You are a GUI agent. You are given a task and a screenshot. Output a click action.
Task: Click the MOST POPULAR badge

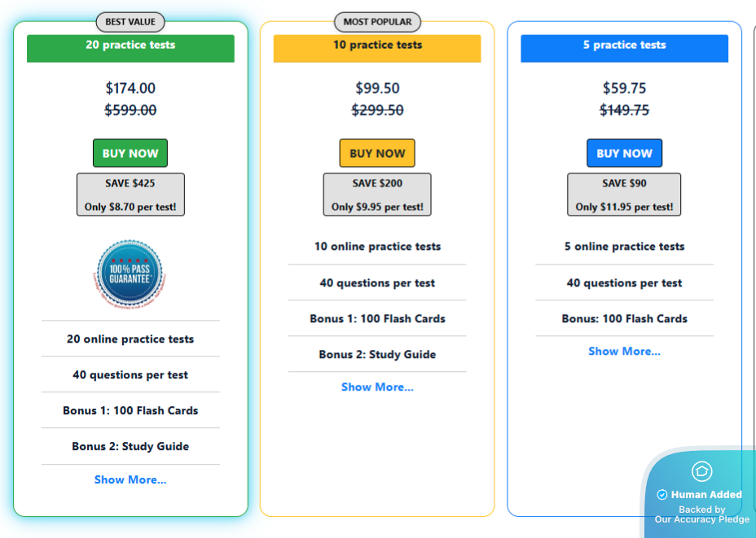pyautogui.click(x=377, y=22)
